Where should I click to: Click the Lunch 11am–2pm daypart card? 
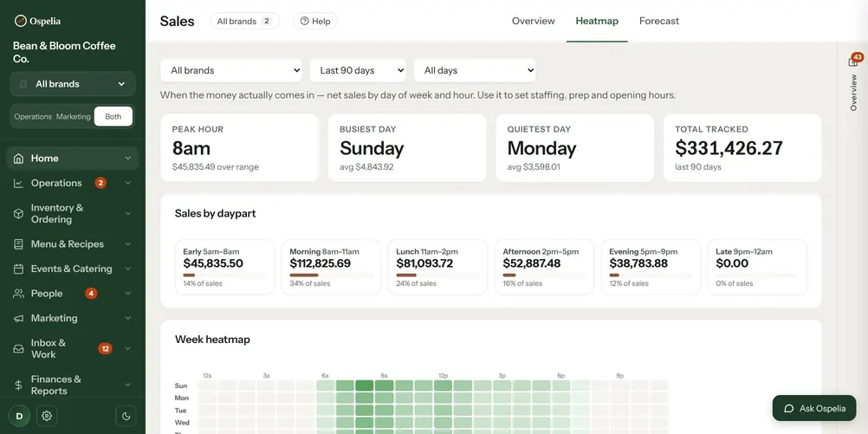pyautogui.click(x=437, y=267)
